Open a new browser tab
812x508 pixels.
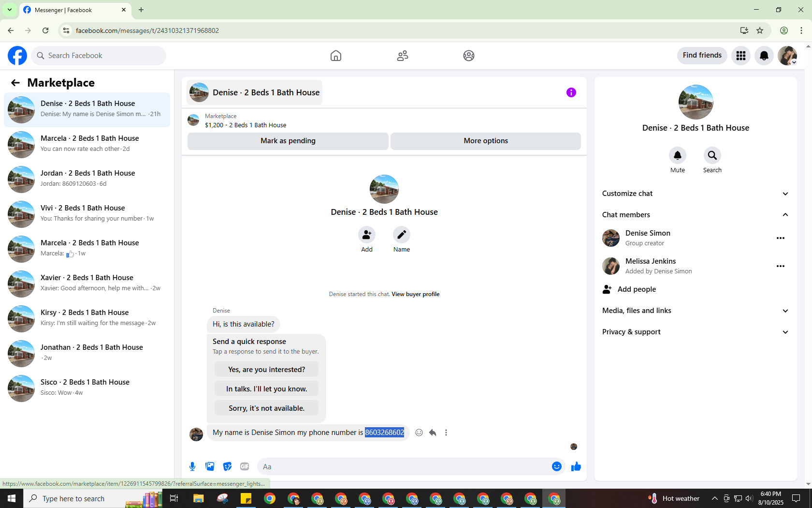pyautogui.click(x=141, y=10)
